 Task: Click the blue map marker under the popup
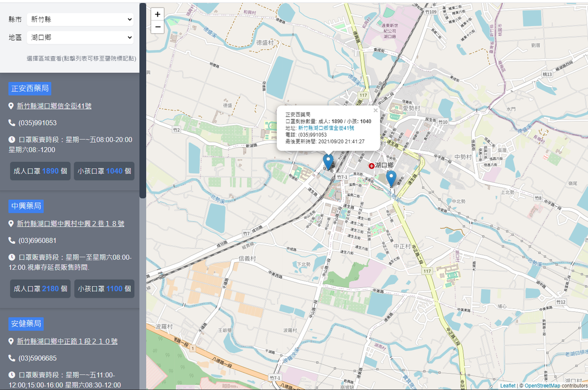328,162
